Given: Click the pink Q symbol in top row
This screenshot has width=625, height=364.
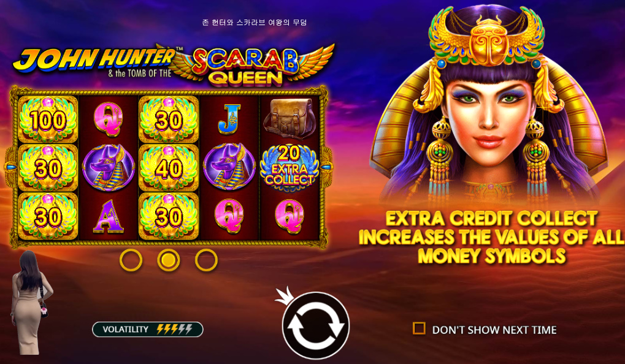Looking at the screenshot, I should pos(108,119).
